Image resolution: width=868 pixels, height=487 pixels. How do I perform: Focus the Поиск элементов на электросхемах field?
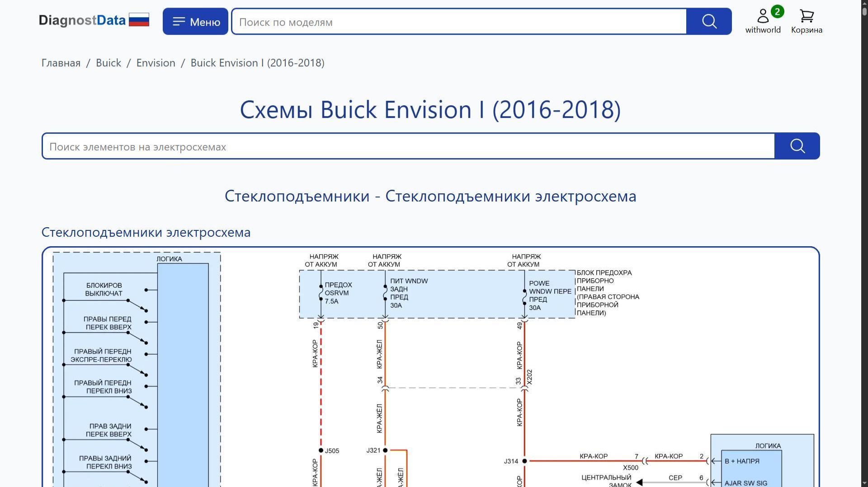[408, 146]
